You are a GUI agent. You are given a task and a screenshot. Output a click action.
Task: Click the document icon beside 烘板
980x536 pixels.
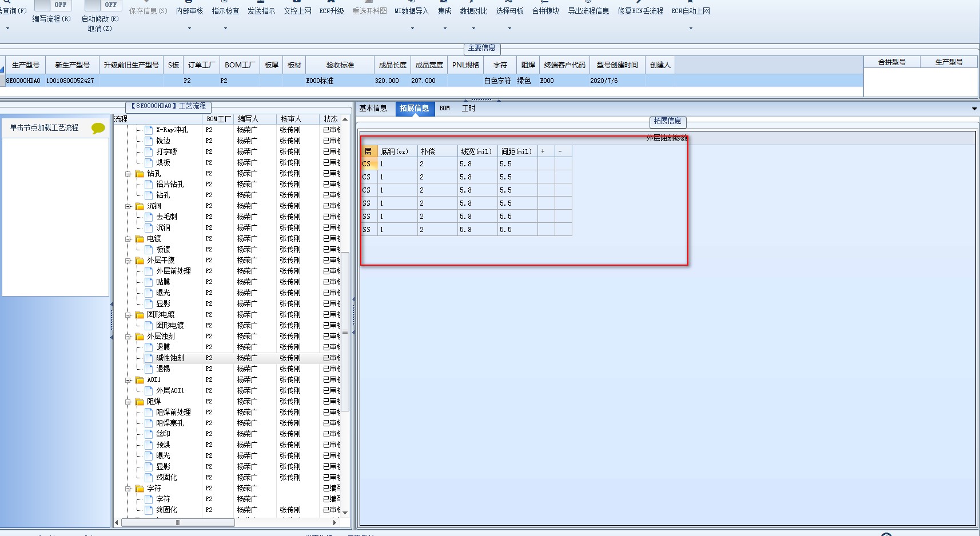pyautogui.click(x=149, y=162)
